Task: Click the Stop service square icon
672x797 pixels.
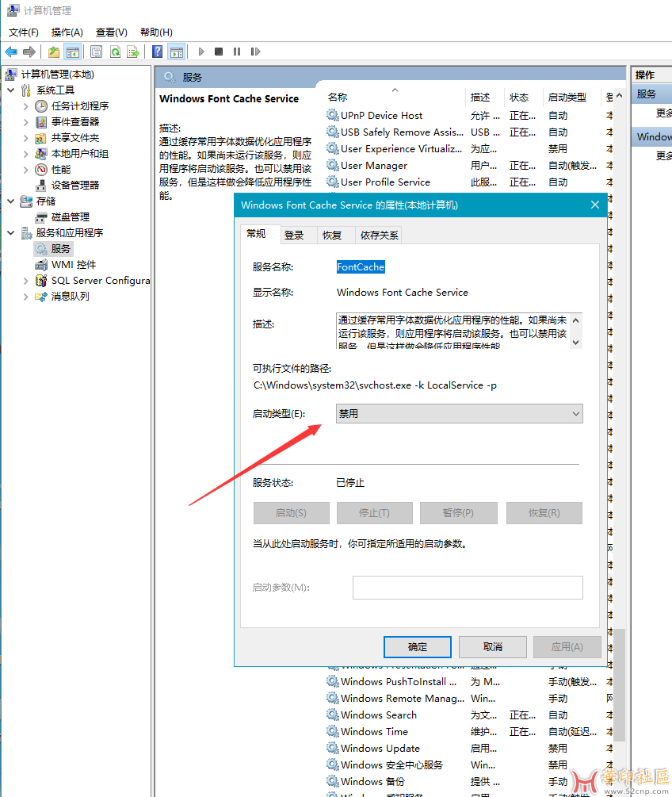Action: (x=219, y=52)
